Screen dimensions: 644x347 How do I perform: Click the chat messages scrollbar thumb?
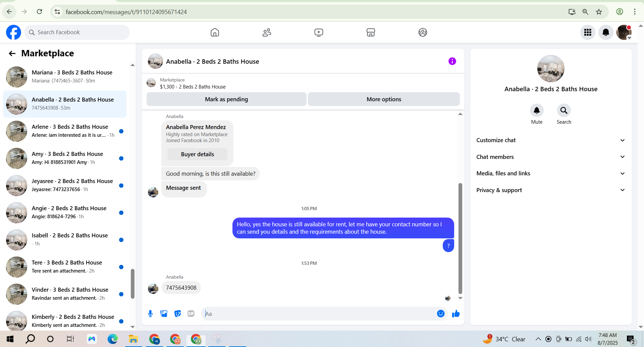pyautogui.click(x=460, y=238)
